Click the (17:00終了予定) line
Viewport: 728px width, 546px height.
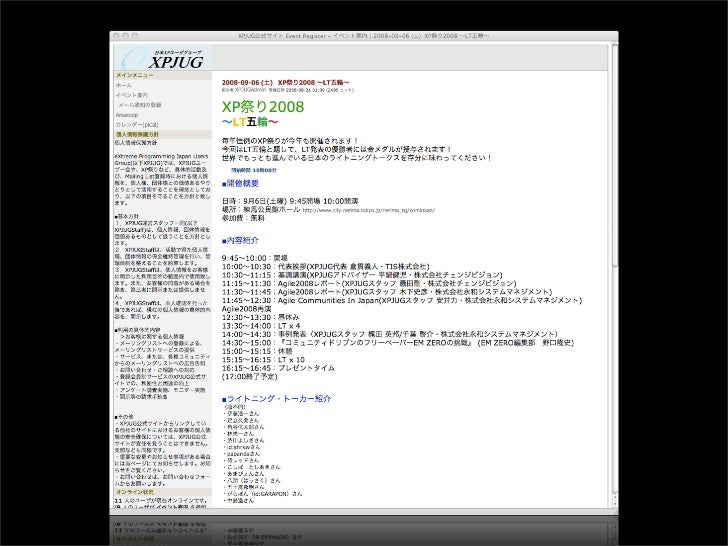click(249, 377)
